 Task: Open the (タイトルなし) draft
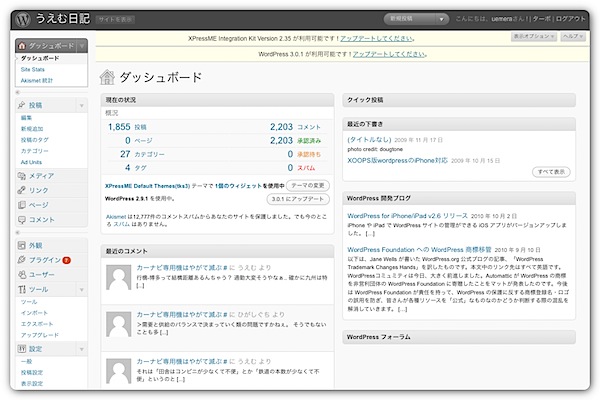coord(369,139)
